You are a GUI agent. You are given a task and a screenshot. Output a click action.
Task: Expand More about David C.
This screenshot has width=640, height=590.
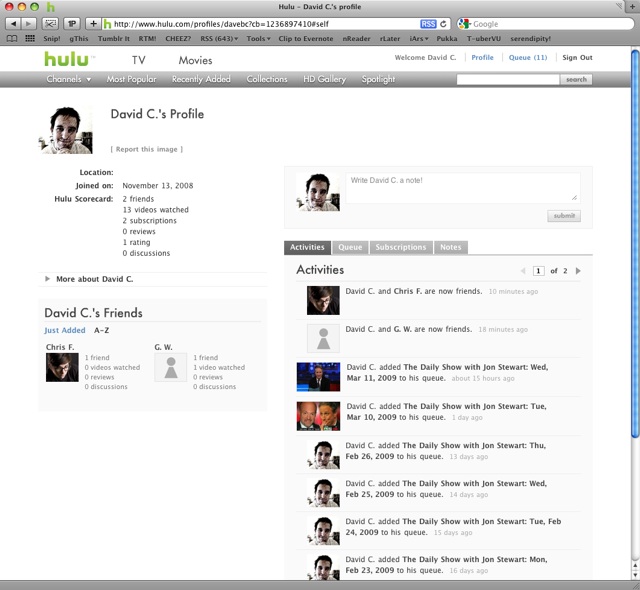tap(89, 279)
